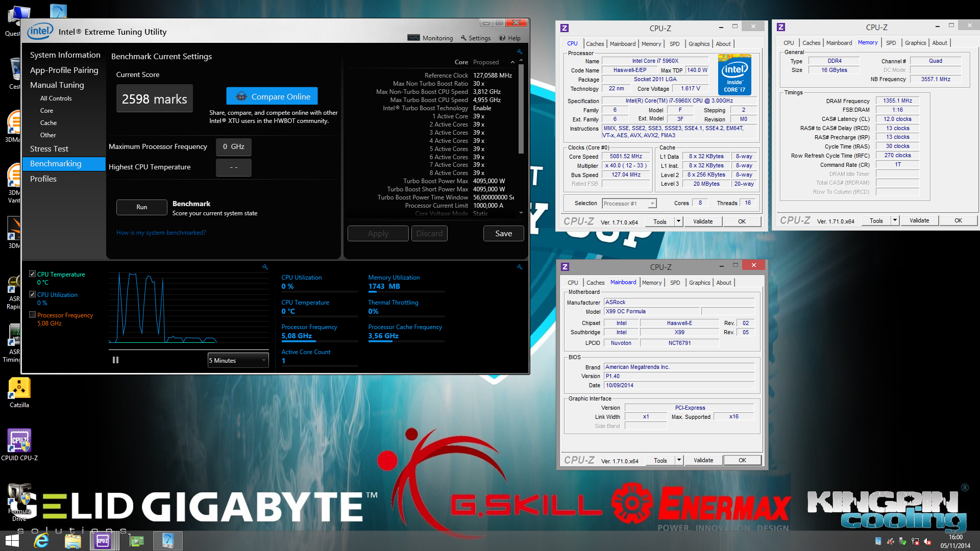Switch to Mainboard tab in CPU-Z Memory window

[839, 43]
